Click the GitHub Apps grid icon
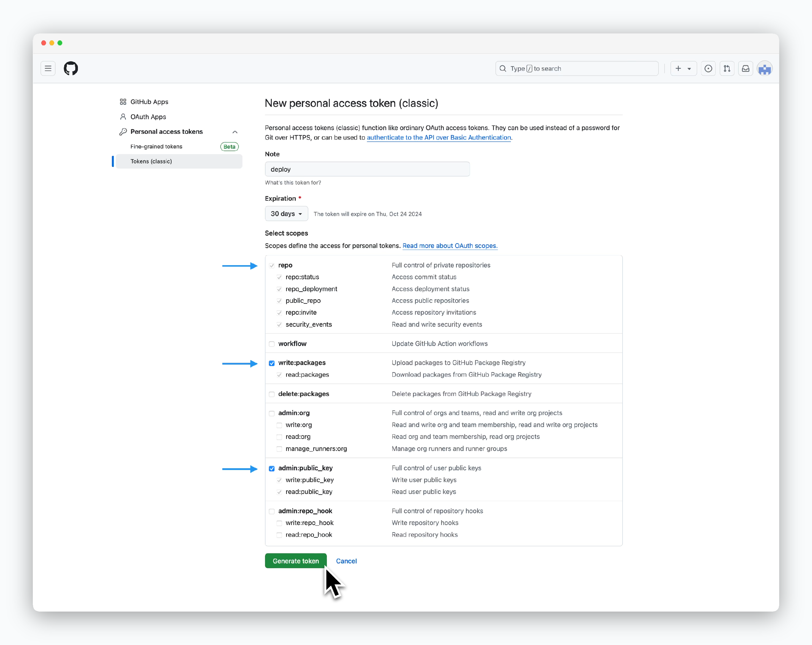Image resolution: width=812 pixels, height=645 pixels. click(123, 102)
